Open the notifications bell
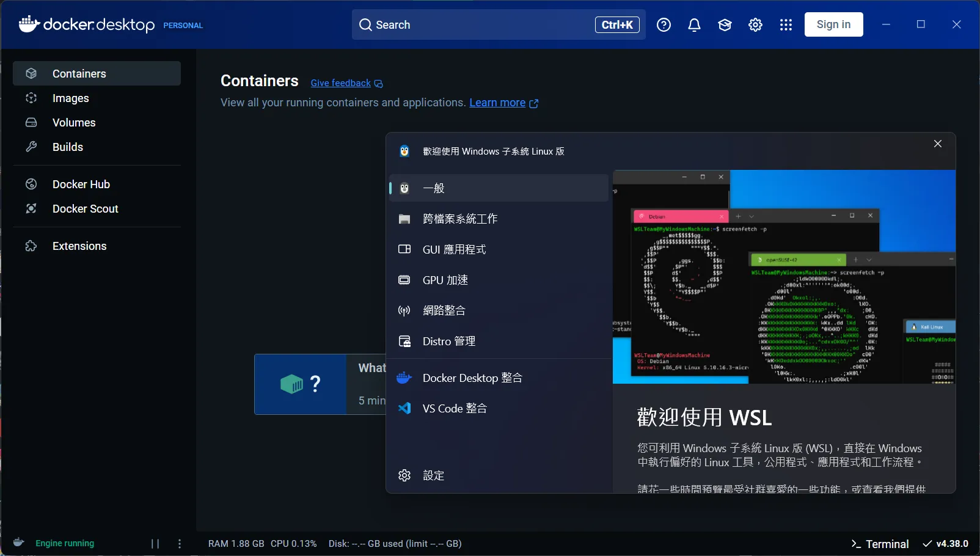Image resolution: width=980 pixels, height=556 pixels. (694, 25)
